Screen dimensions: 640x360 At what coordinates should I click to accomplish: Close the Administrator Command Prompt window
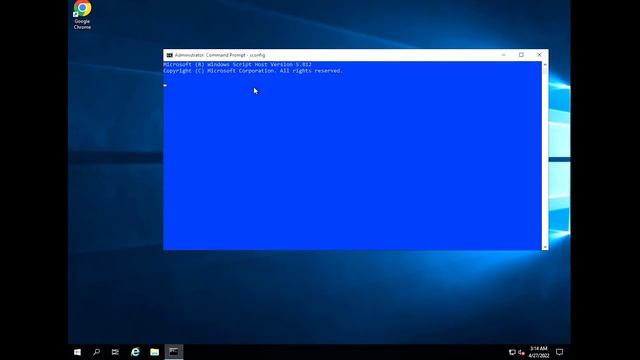(x=539, y=55)
